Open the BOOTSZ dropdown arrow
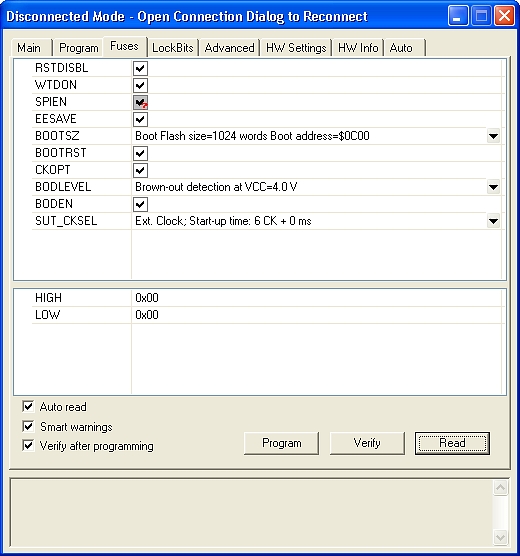Viewport: 520px width, 556px height. pyautogui.click(x=493, y=136)
